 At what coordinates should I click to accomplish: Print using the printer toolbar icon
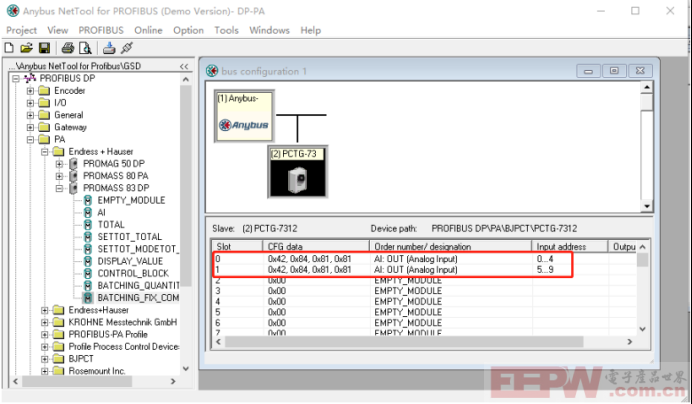pyautogui.click(x=68, y=48)
